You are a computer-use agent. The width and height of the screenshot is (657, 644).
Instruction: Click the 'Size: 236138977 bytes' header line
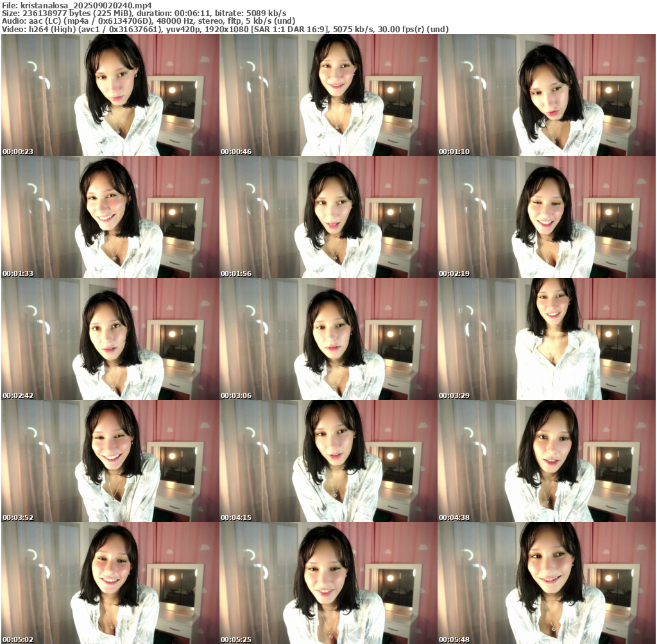coord(144,13)
